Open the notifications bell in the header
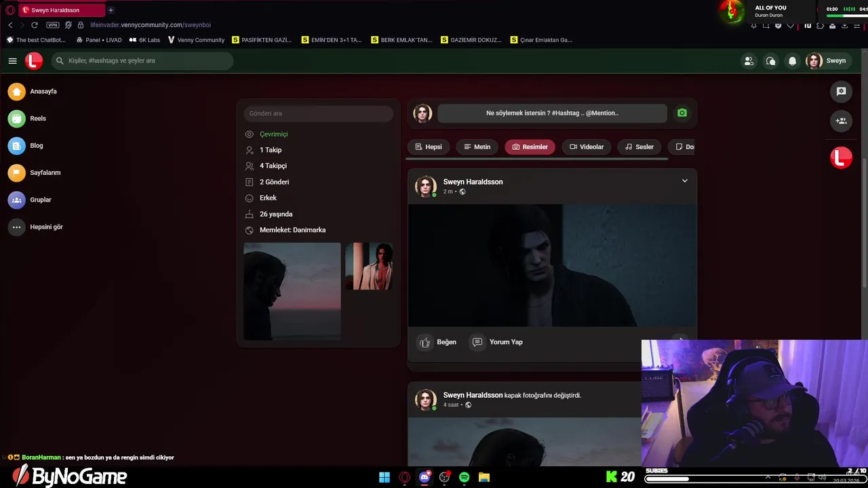 [x=792, y=61]
